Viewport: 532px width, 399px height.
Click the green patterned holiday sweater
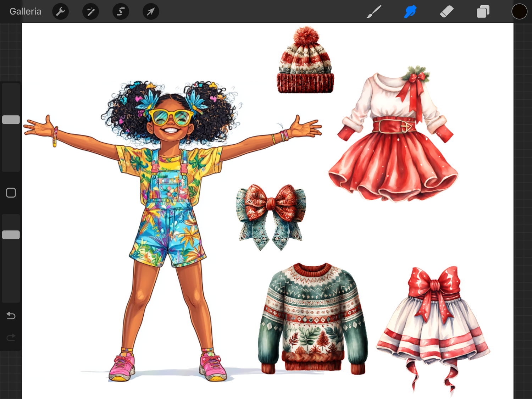click(x=313, y=319)
